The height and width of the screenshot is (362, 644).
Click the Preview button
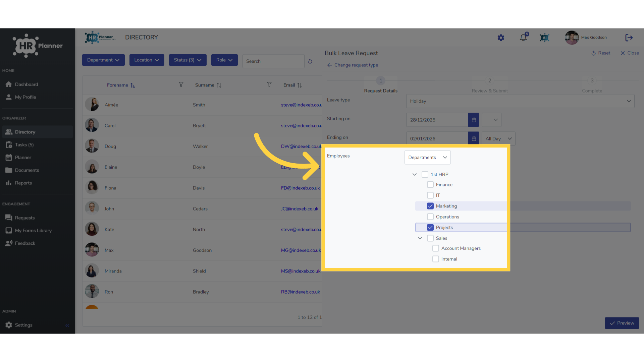tap(622, 323)
